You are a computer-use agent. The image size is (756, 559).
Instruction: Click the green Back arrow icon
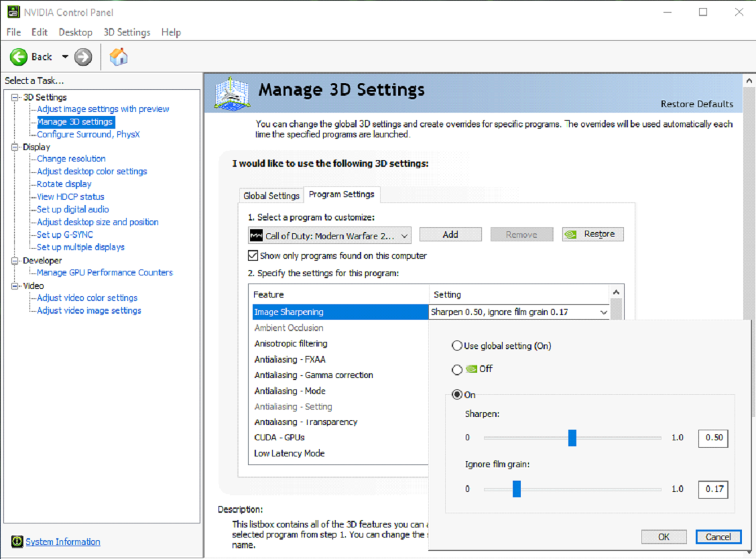[19, 57]
